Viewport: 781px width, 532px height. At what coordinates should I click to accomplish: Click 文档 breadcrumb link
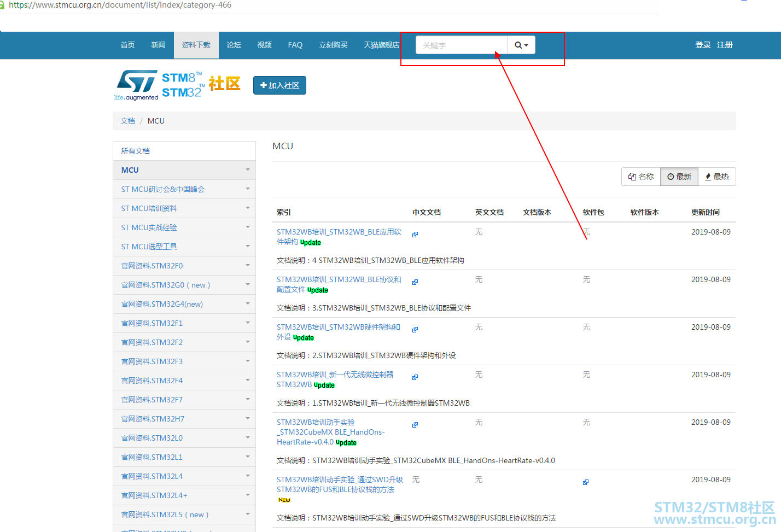tap(128, 121)
